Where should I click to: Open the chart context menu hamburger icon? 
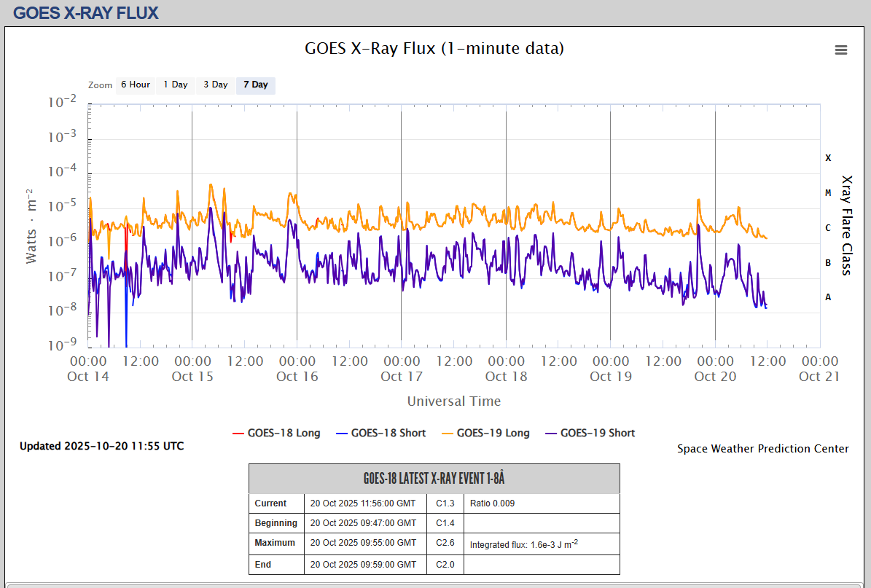pyautogui.click(x=841, y=50)
